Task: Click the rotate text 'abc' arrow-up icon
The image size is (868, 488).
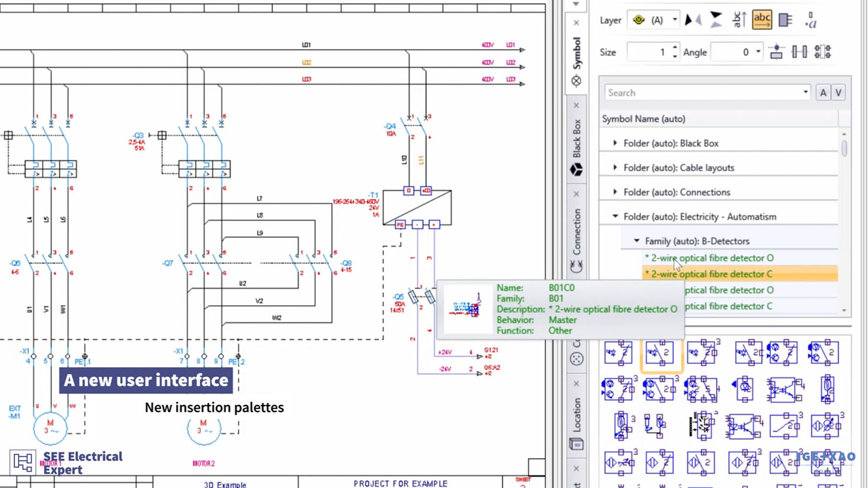Action: [x=739, y=20]
